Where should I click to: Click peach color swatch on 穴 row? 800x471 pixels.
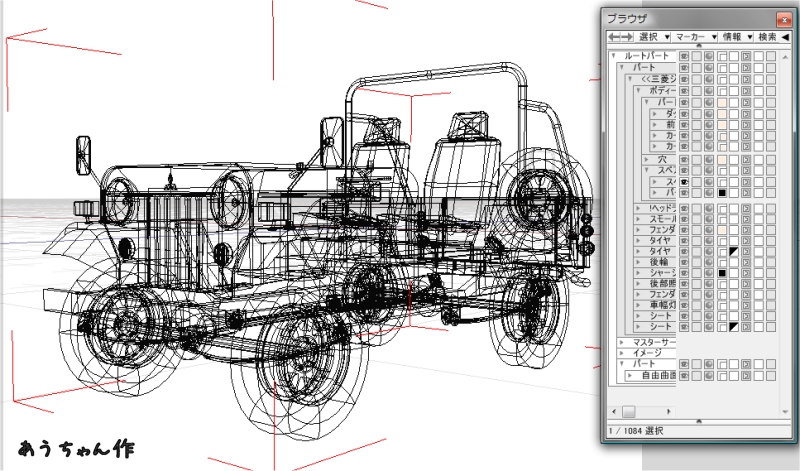pyautogui.click(x=722, y=160)
